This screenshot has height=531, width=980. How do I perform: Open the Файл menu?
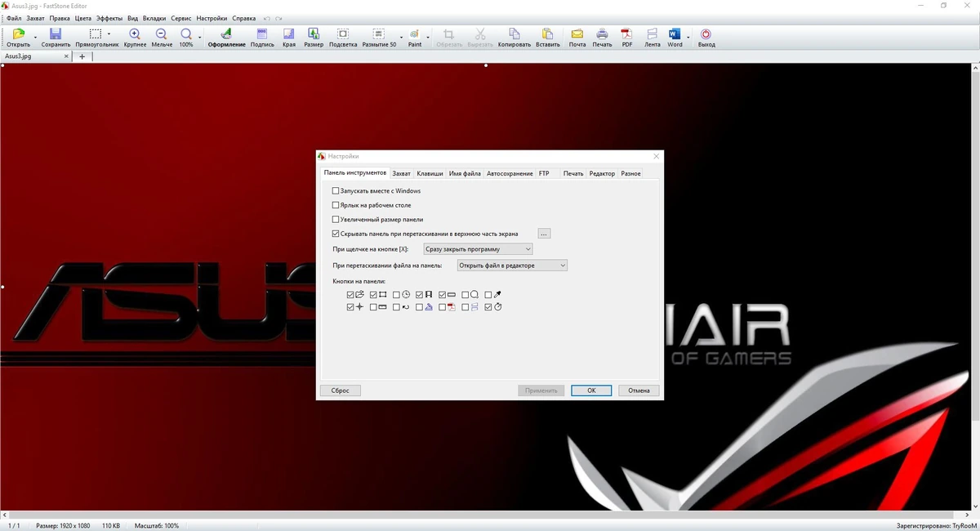(x=14, y=18)
